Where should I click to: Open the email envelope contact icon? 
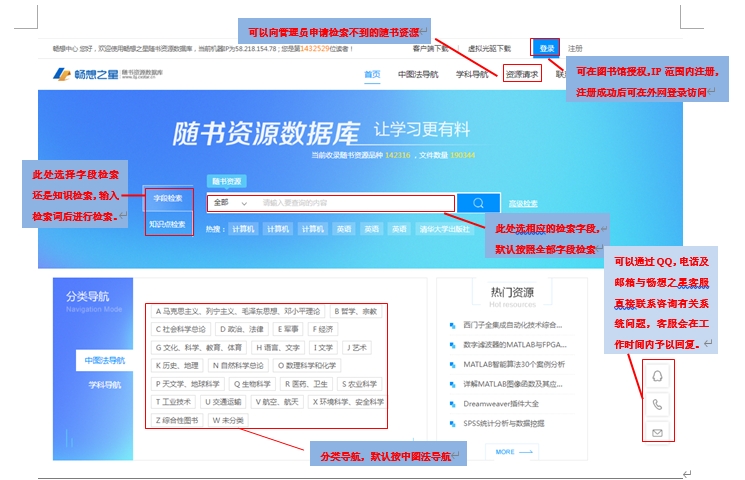[658, 432]
